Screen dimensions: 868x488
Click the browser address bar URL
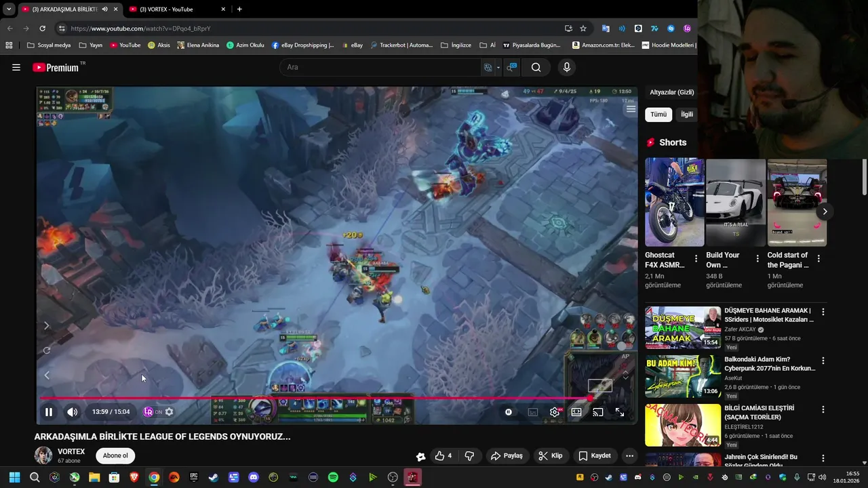140,28
